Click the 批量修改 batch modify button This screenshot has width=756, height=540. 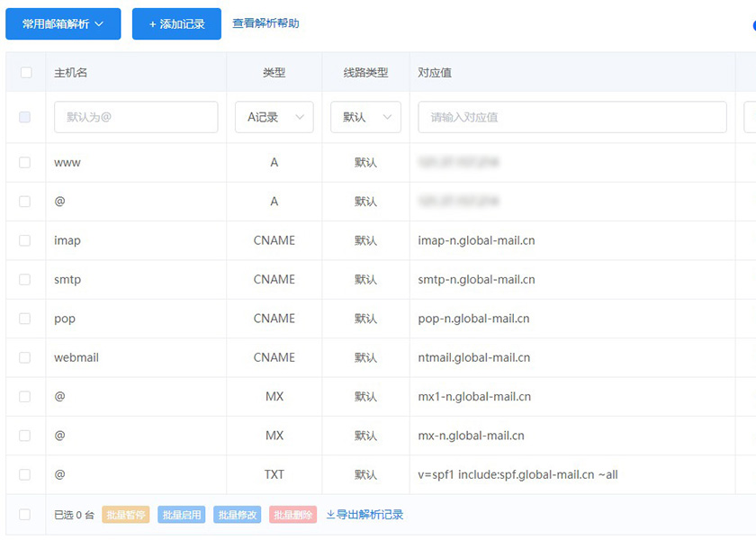tap(237, 514)
